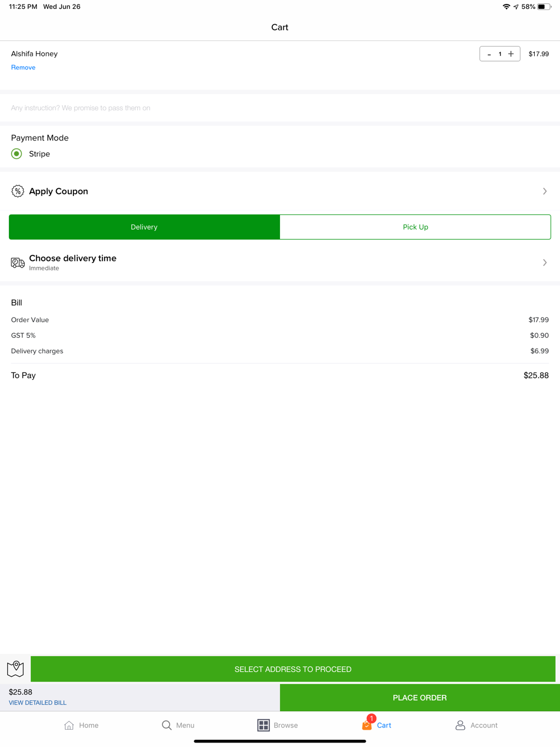Tap Select Address To Proceed button

pyautogui.click(x=293, y=669)
